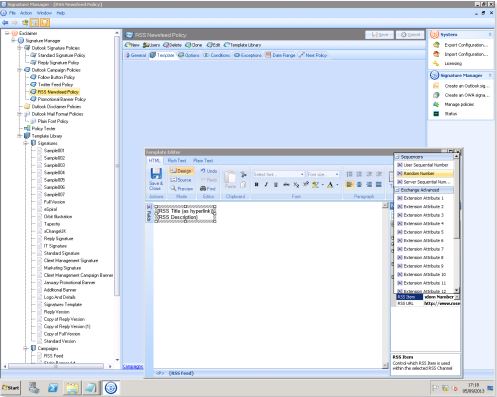Apply italic formatting in Template Editor
The width and height of the screenshot is (497, 397).
coord(266,184)
